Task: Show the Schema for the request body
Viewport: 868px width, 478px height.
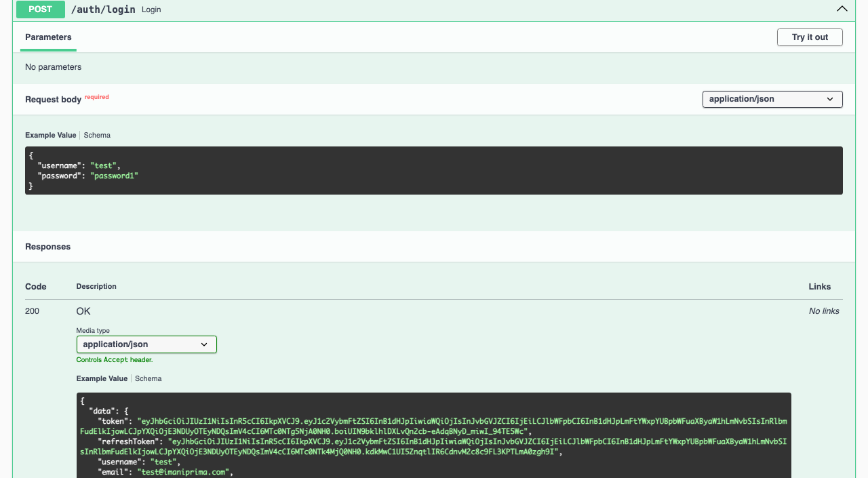Action: point(97,136)
